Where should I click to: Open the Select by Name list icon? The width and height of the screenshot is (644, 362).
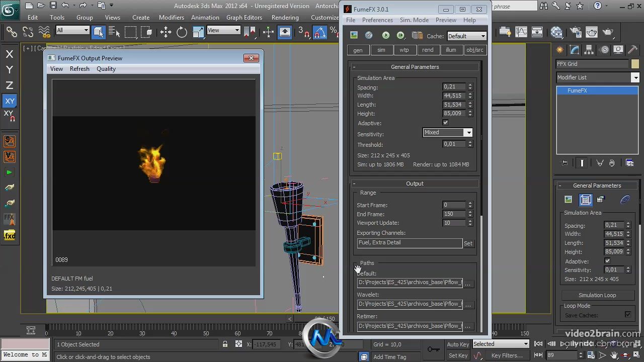pyautogui.click(x=114, y=32)
